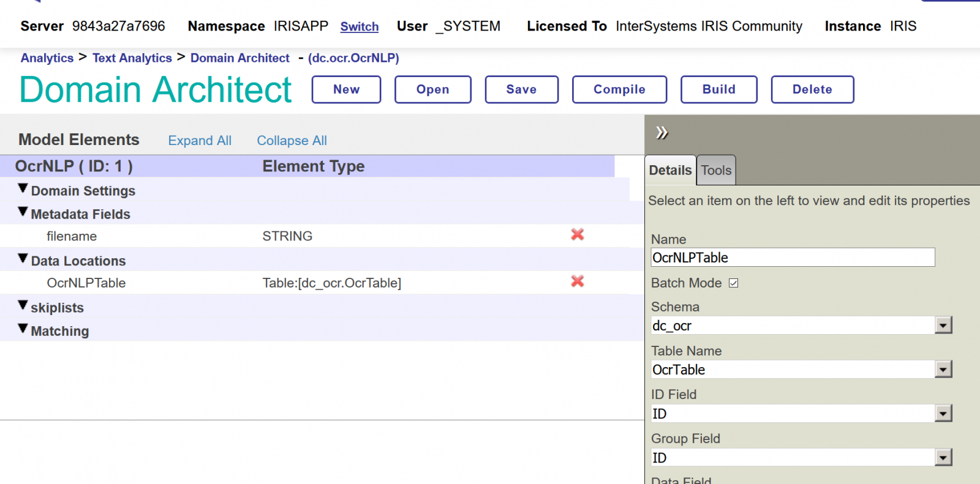The width and height of the screenshot is (980, 484).
Task: Collapse the Domain Settings section
Action: click(23, 189)
